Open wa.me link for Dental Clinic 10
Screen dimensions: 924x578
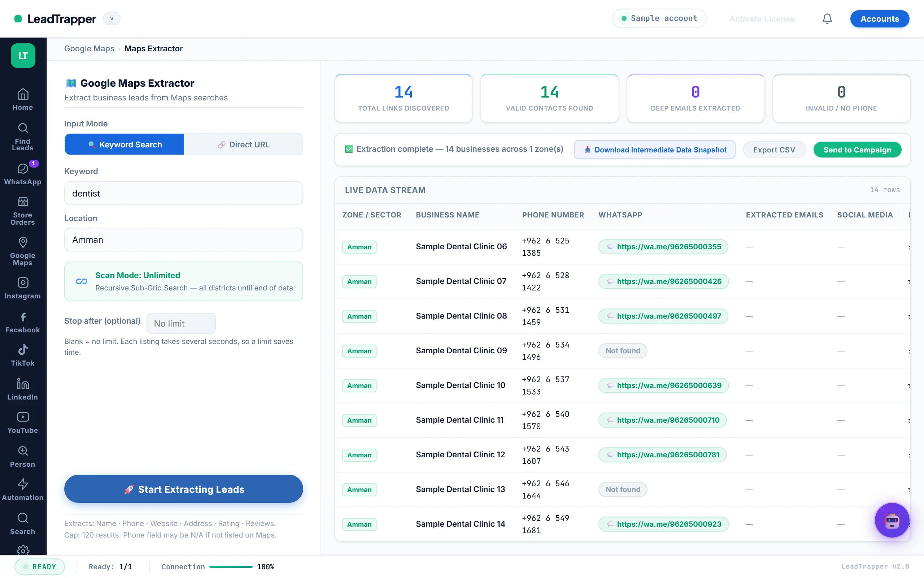(x=664, y=385)
